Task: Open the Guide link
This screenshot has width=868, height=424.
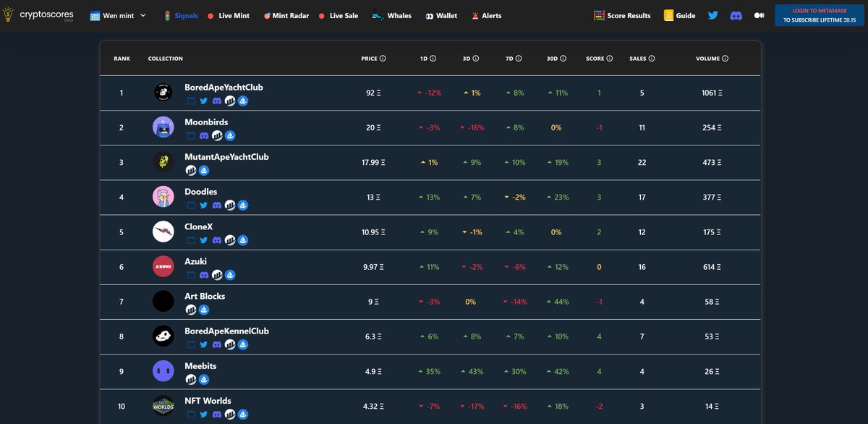Action: pos(679,15)
